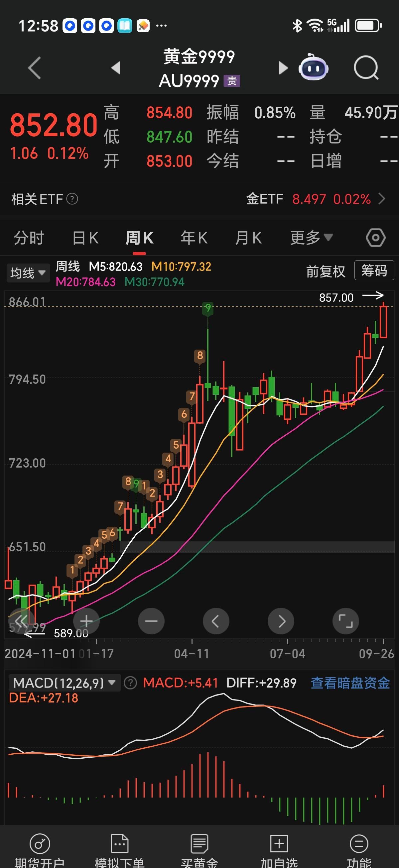Viewport: 399px width, 868px height.
Task: Zoom in the chart with the plus button
Action: [x=86, y=621]
